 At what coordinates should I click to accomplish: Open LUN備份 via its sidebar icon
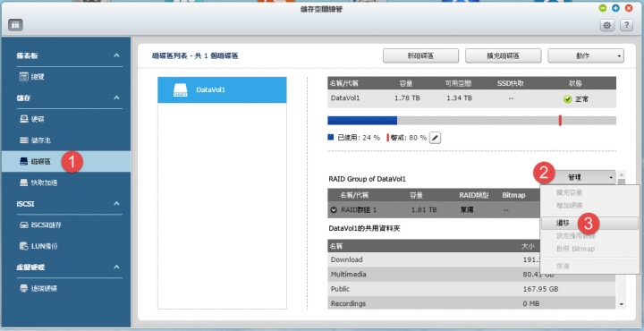pos(24,246)
